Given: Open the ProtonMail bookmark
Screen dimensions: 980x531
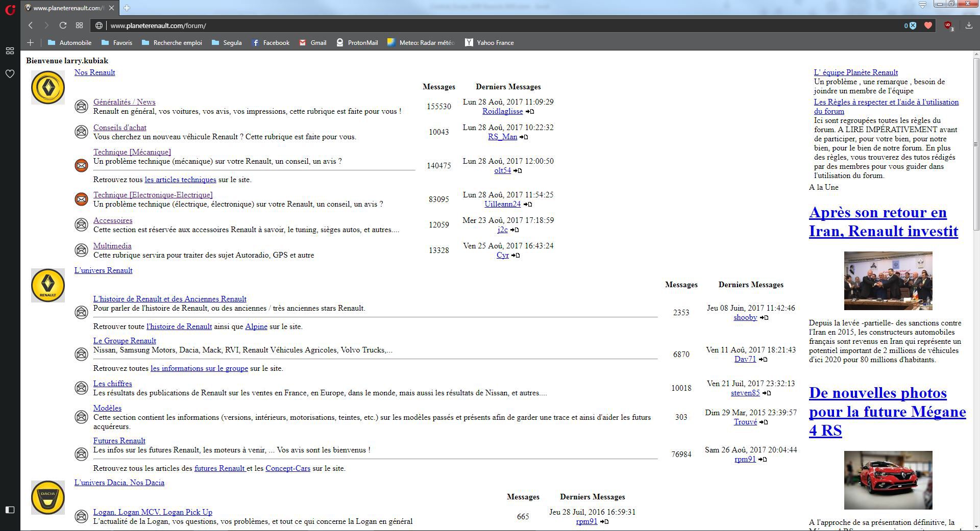Looking at the screenshot, I should [x=357, y=43].
